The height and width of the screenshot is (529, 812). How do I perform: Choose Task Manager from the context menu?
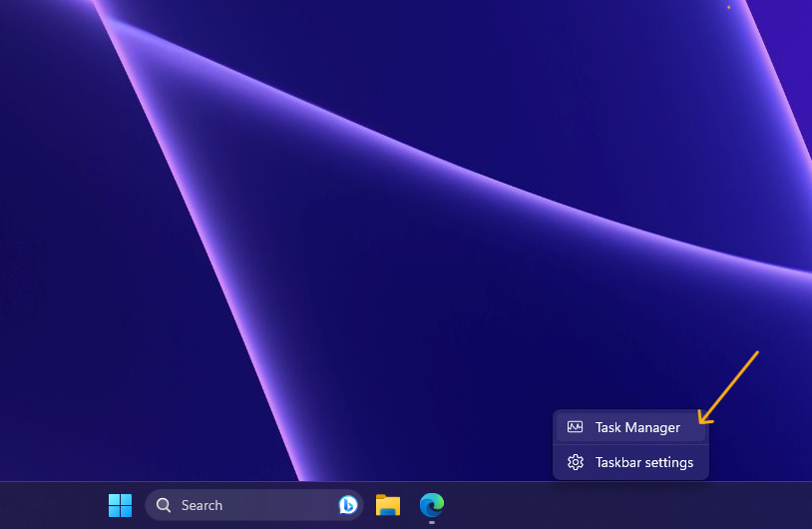pyautogui.click(x=630, y=427)
